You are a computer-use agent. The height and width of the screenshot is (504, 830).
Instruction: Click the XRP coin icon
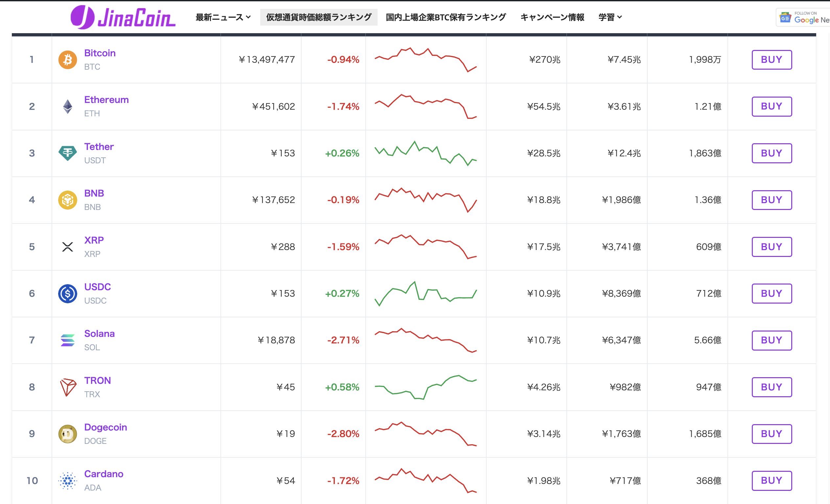[67, 247]
